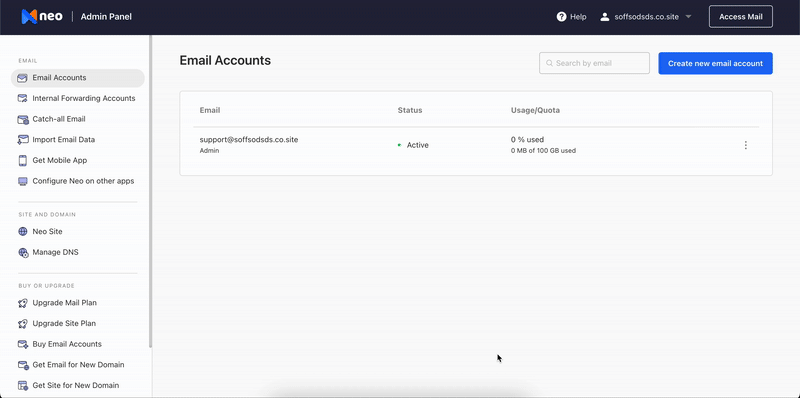The image size is (800, 398).
Task: Click the Email Accounts sidebar icon
Action: pyautogui.click(x=22, y=78)
